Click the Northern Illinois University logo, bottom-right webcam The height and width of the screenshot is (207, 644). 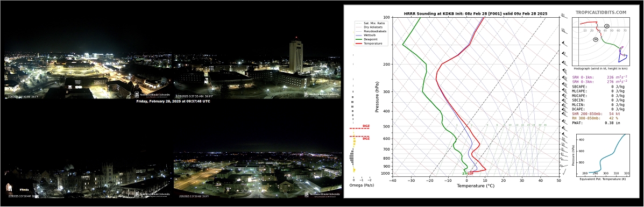pyautogui.click(x=322, y=194)
